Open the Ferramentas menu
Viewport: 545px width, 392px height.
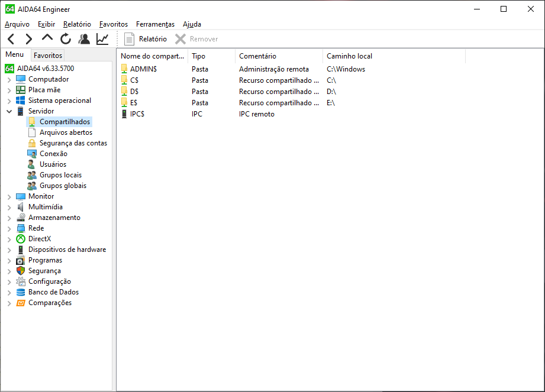click(x=155, y=24)
